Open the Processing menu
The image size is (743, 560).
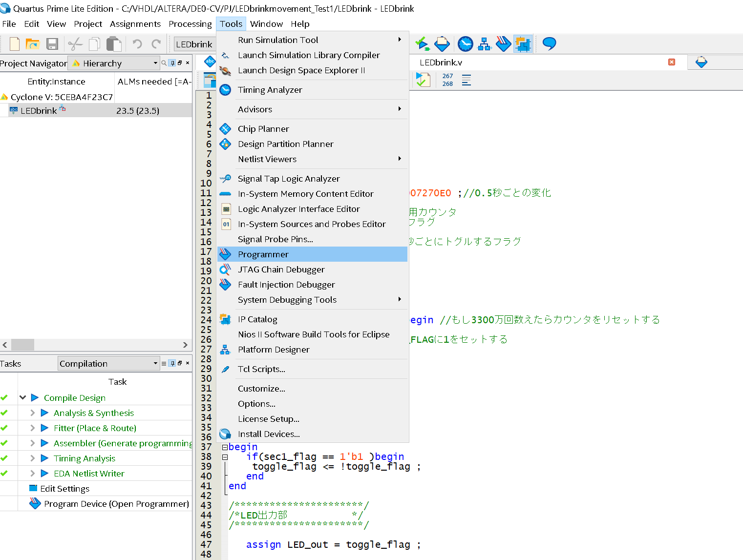[x=190, y=24]
